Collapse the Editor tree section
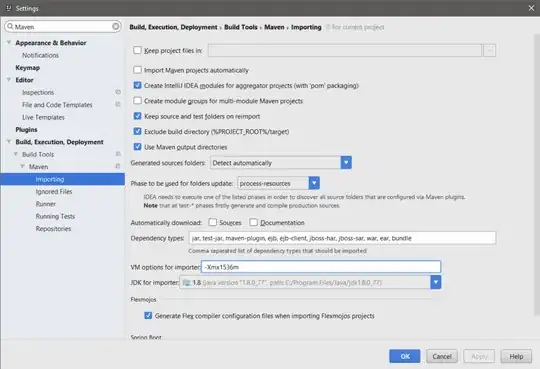 click(x=9, y=80)
